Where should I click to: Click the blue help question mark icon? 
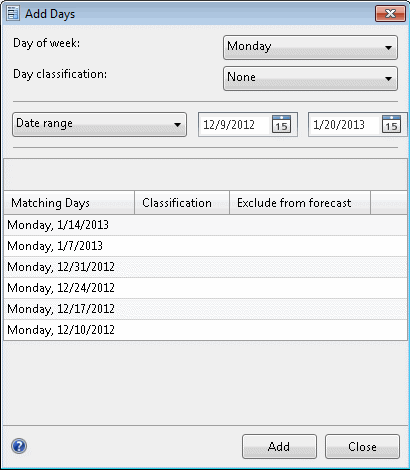click(x=19, y=446)
